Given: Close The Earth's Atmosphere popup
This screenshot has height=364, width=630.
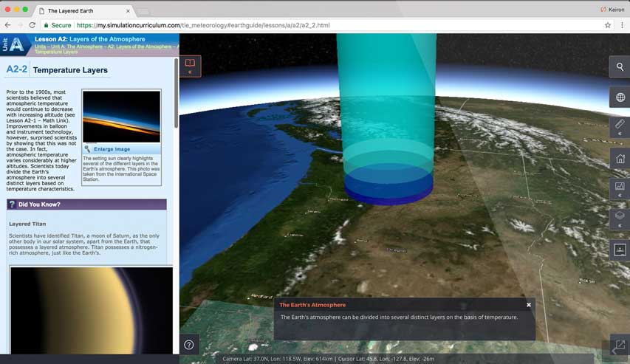Looking at the screenshot, I should 529,305.
